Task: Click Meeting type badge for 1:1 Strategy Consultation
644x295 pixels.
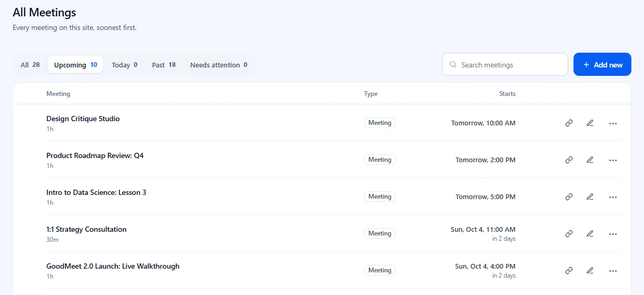Action: coord(380,233)
